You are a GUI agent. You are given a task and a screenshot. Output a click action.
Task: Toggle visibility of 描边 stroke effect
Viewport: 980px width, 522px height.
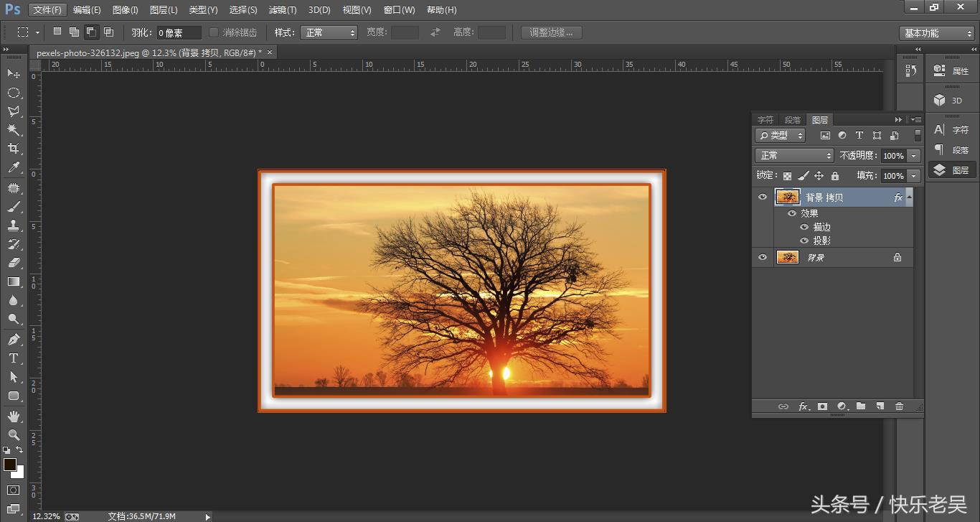coord(804,227)
